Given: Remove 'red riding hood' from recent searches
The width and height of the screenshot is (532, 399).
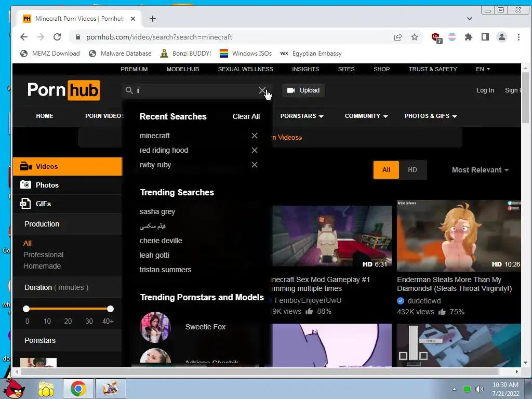Looking at the screenshot, I should [255, 150].
